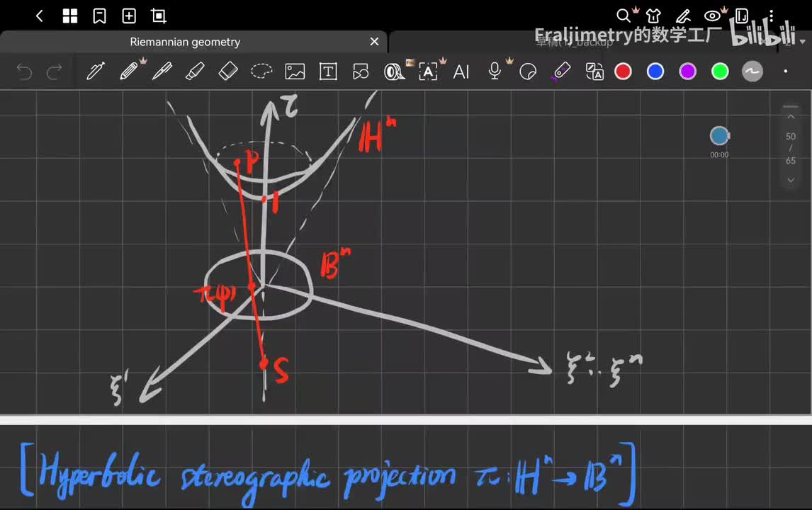Viewport: 812px width, 510px height.
Task: Close the Riemannian geometry tab
Action: pyautogui.click(x=374, y=41)
